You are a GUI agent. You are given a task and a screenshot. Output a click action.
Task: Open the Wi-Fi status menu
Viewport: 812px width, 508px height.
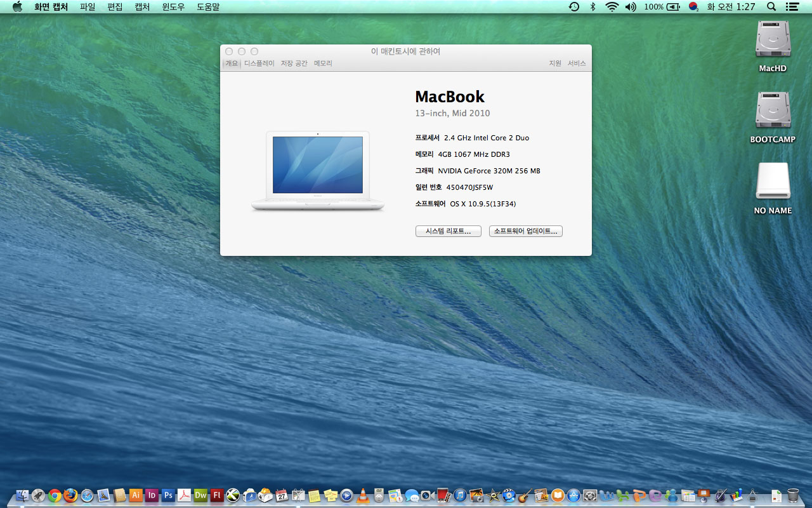pos(612,6)
